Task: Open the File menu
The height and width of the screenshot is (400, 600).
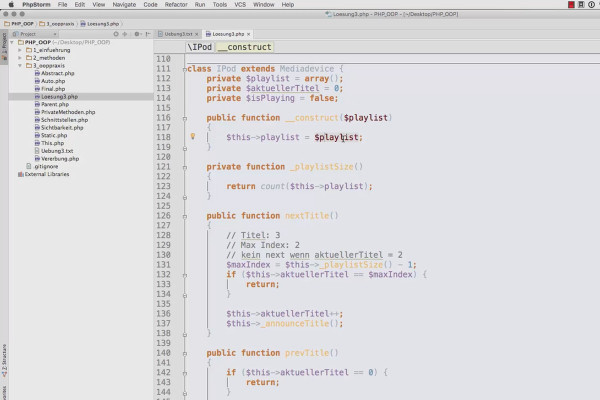Action: click(62, 5)
